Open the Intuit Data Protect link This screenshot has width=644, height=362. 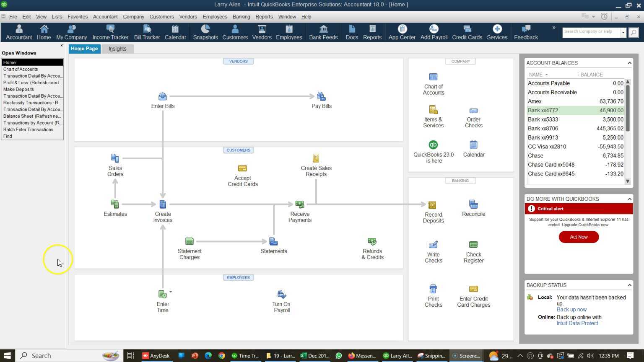click(577, 323)
